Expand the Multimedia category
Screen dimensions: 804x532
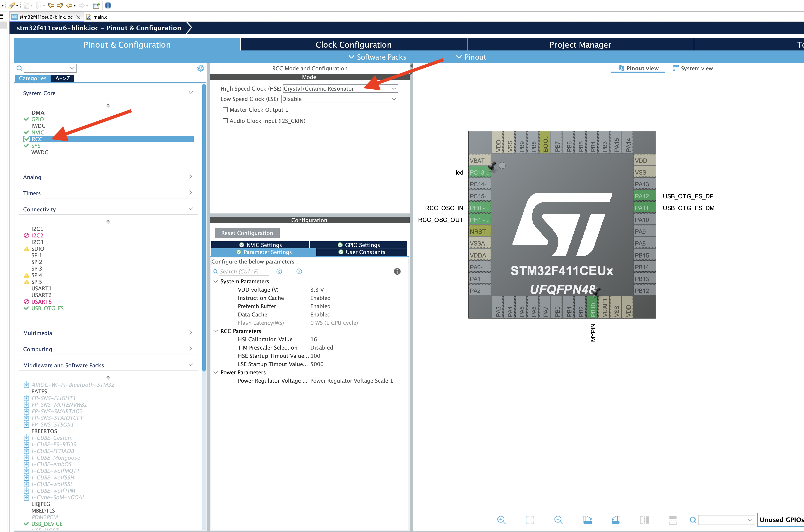pos(191,332)
